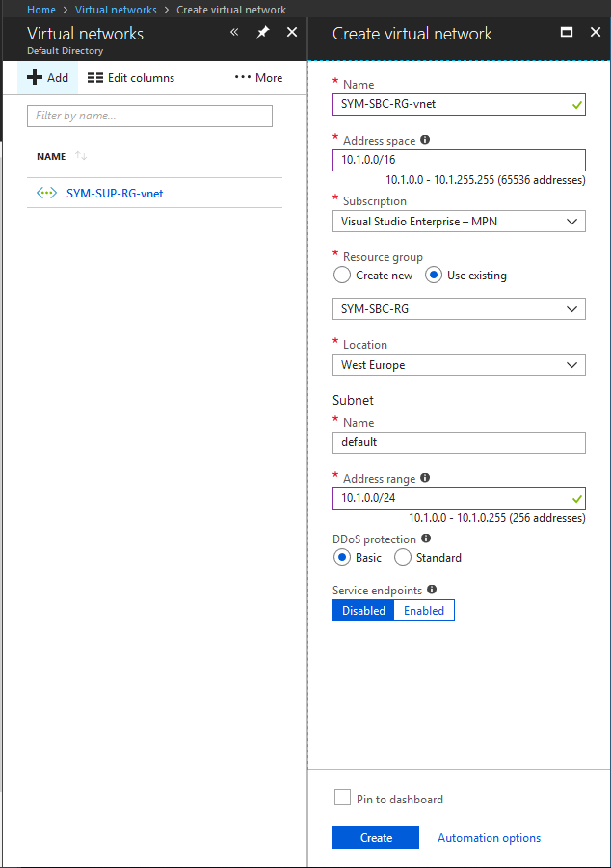Select Basic DDoS protection
611x868 pixels.
(x=342, y=557)
